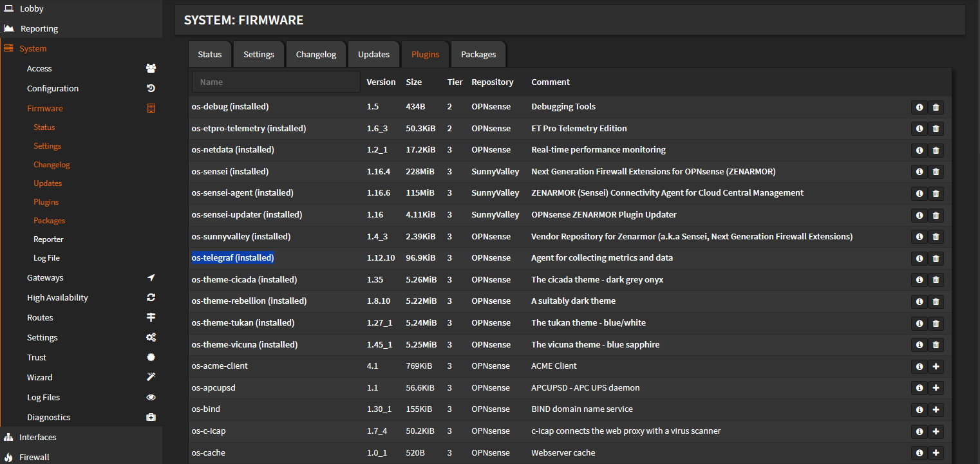Select the os-telegraf (installed) name

pyautogui.click(x=233, y=258)
